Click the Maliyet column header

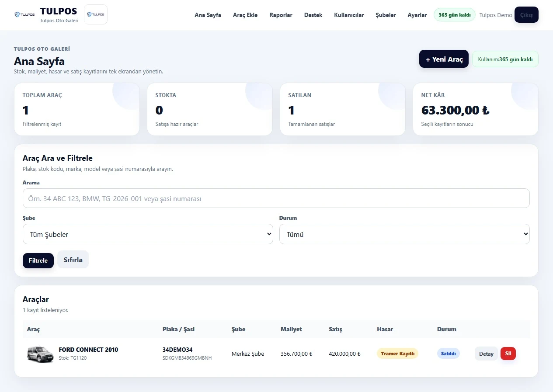291,329
